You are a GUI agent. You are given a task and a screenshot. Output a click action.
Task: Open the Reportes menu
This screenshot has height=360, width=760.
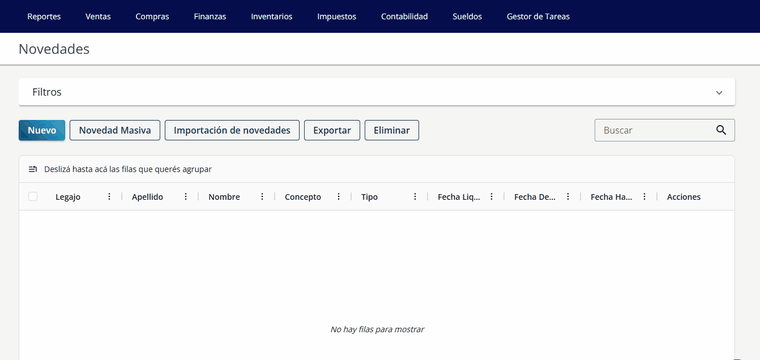[44, 16]
